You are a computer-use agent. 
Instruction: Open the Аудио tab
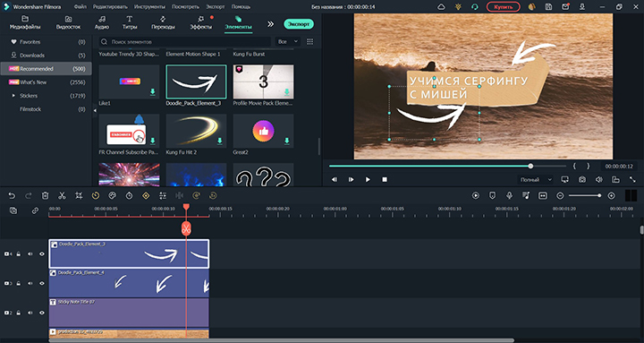tap(101, 22)
